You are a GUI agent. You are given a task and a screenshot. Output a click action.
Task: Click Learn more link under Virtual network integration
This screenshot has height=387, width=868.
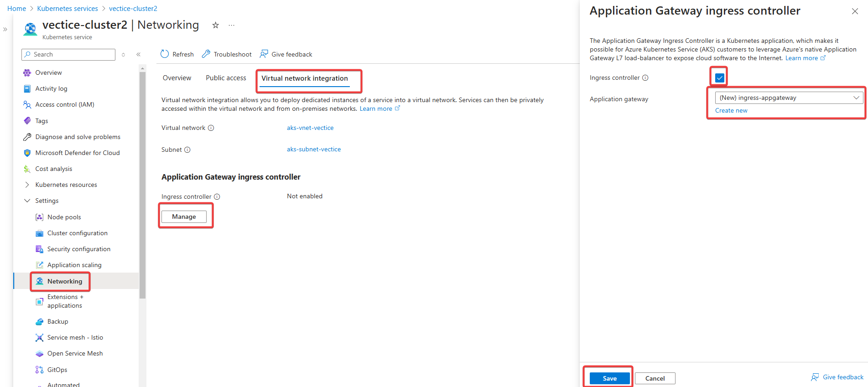[x=379, y=109]
